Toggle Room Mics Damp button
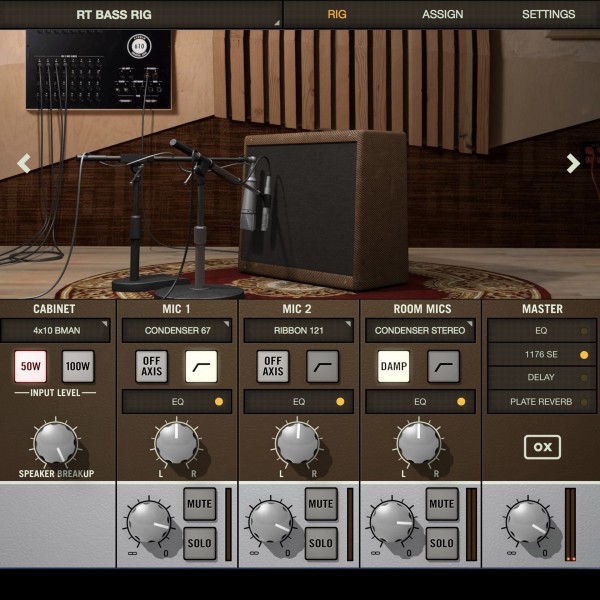Viewport: 600px width, 600px height. tap(394, 366)
